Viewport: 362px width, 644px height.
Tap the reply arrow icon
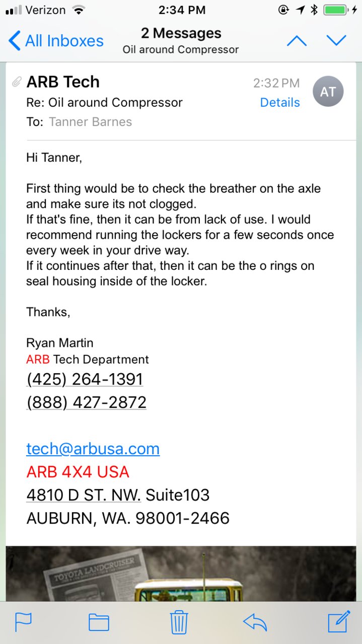pyautogui.click(x=255, y=622)
